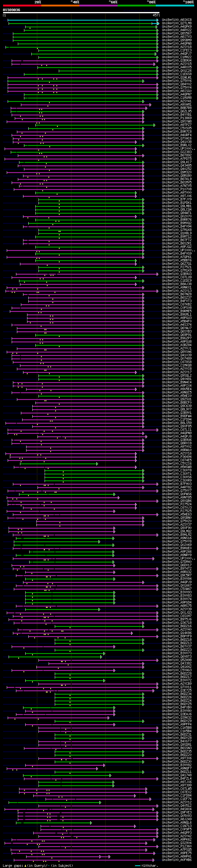Click the orange ~40% identity legend bar
Image resolution: width=197 pixels, height=868 pixels.
pos(60,6)
